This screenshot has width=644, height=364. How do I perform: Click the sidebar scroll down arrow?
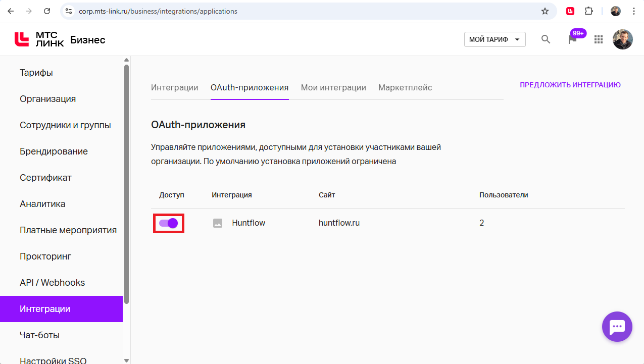pyautogui.click(x=126, y=360)
